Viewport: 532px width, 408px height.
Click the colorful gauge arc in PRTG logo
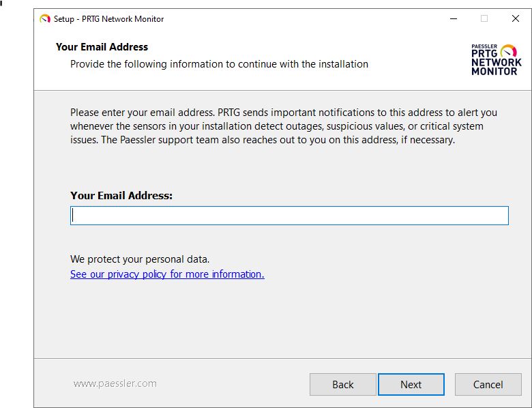point(509,50)
